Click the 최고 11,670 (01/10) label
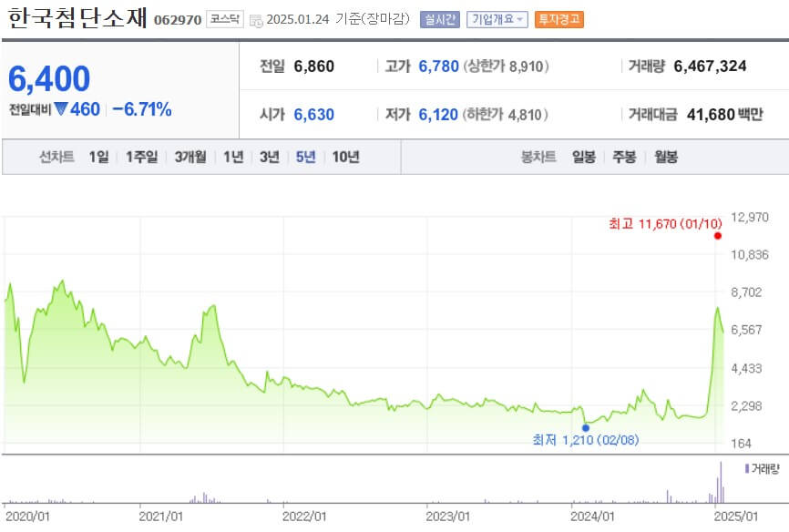Viewport: 789px width, 532px height. click(665, 224)
